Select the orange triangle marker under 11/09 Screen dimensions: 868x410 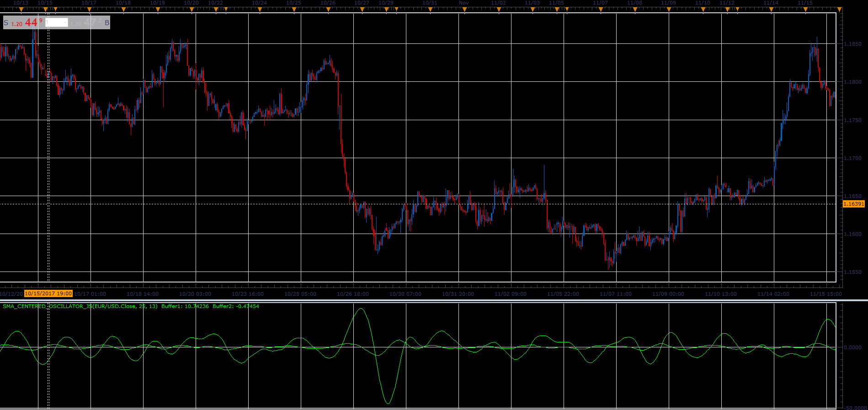669,10
